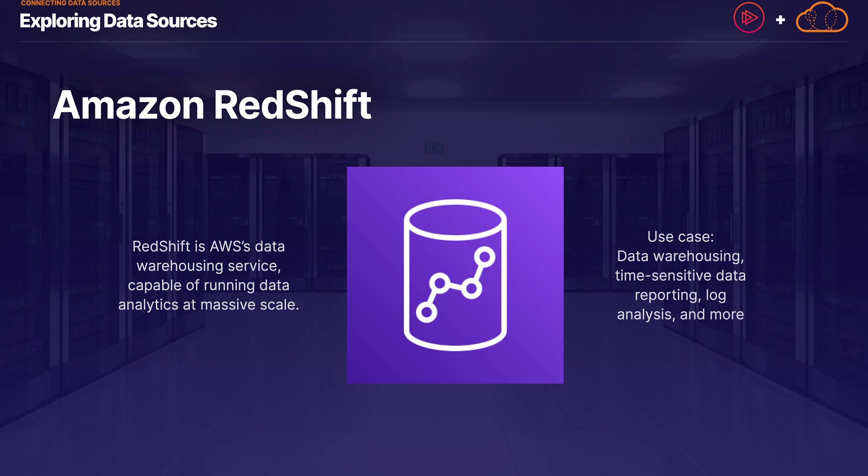This screenshot has height=476, width=868.
Task: Click the Pluralsight play logo icon
Action: click(749, 18)
